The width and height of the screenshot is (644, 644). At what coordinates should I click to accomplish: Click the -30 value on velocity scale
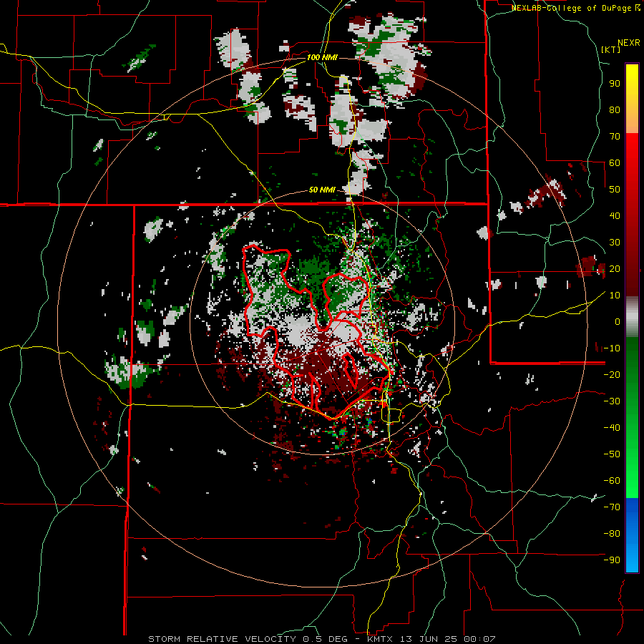(612, 401)
